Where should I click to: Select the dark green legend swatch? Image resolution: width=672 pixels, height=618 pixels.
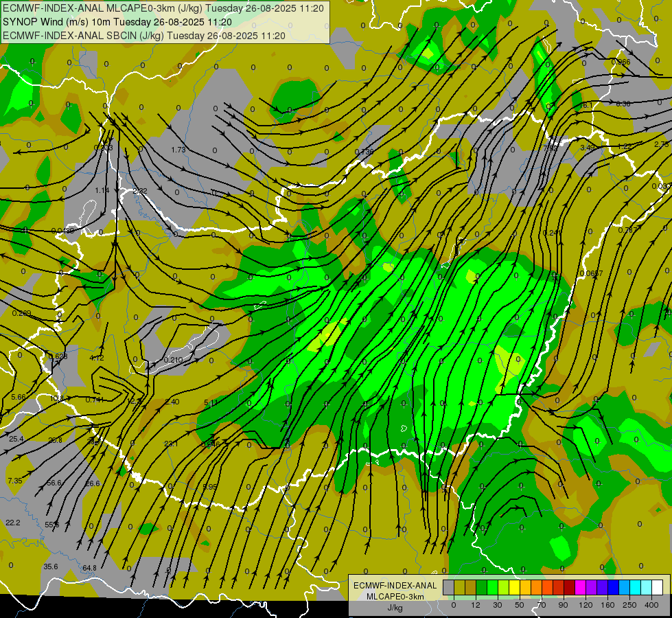click(x=482, y=587)
